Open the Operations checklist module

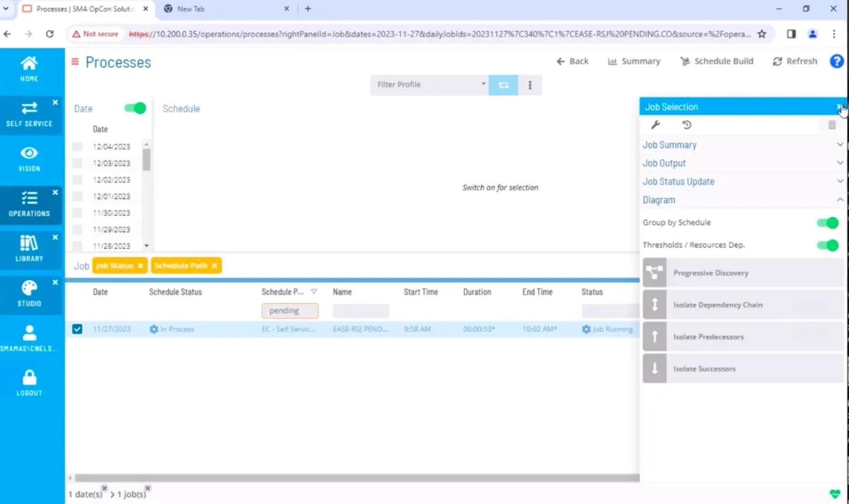(29, 204)
